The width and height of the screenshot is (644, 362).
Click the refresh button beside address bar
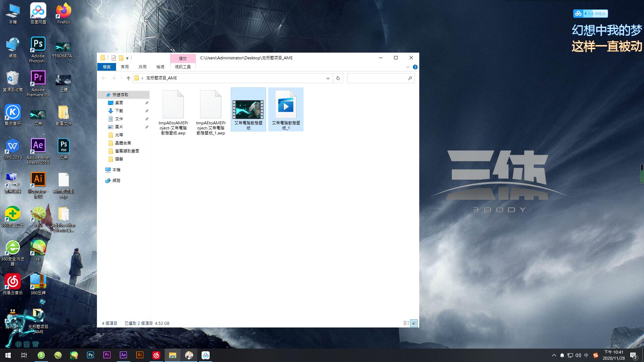point(338,78)
